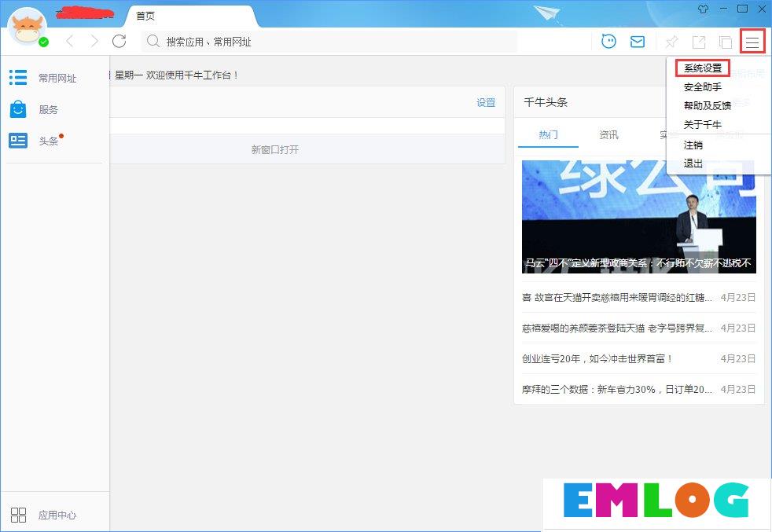Click the user avatar cow icon
772x532 pixels.
[x=28, y=27]
